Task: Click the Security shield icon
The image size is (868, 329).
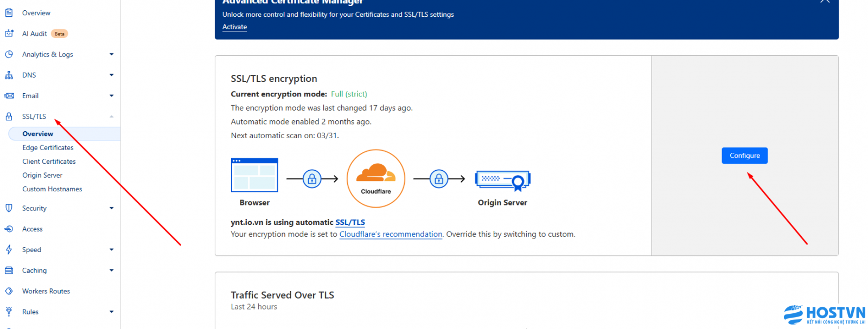Action: point(9,208)
